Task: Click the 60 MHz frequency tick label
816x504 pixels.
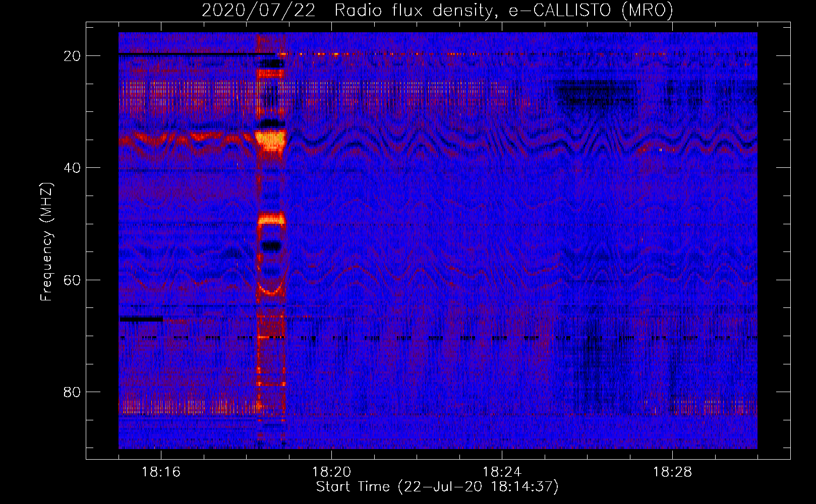Action: click(72, 280)
